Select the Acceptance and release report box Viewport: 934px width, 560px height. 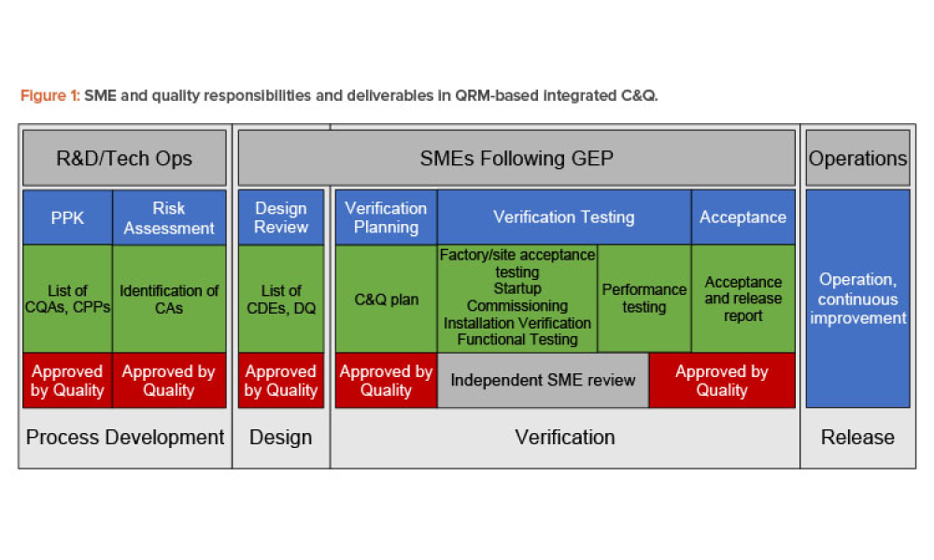743,299
